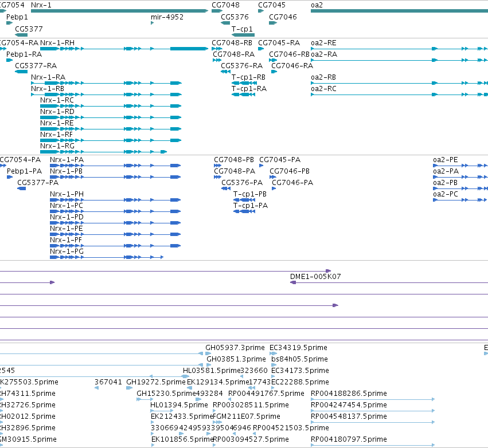Click the CG7045-PA protein label
This screenshot has height=448, width=488.
(280, 160)
